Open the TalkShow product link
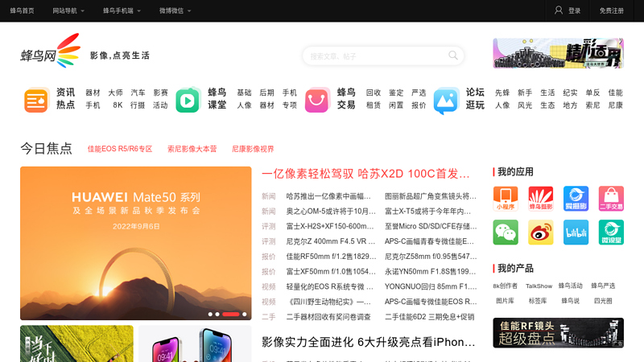This screenshot has width=644, height=362. [539, 286]
